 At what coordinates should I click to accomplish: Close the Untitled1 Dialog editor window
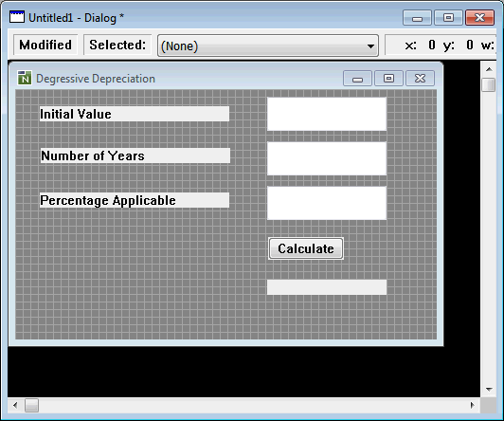click(480, 18)
